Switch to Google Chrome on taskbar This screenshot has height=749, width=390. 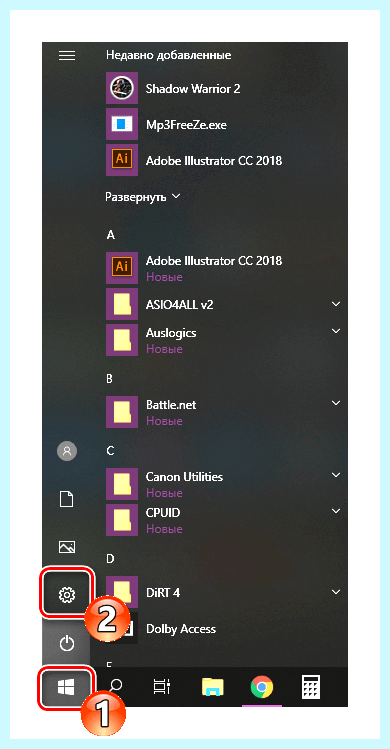tap(262, 687)
